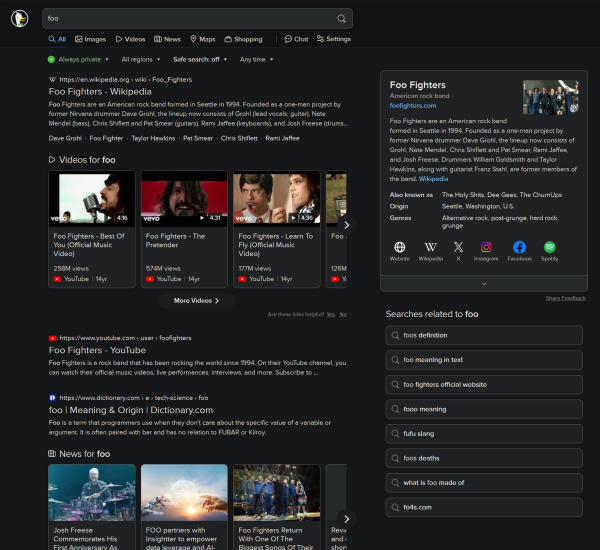Open the Settings menu
This screenshot has height=550, width=600.
[x=334, y=39]
